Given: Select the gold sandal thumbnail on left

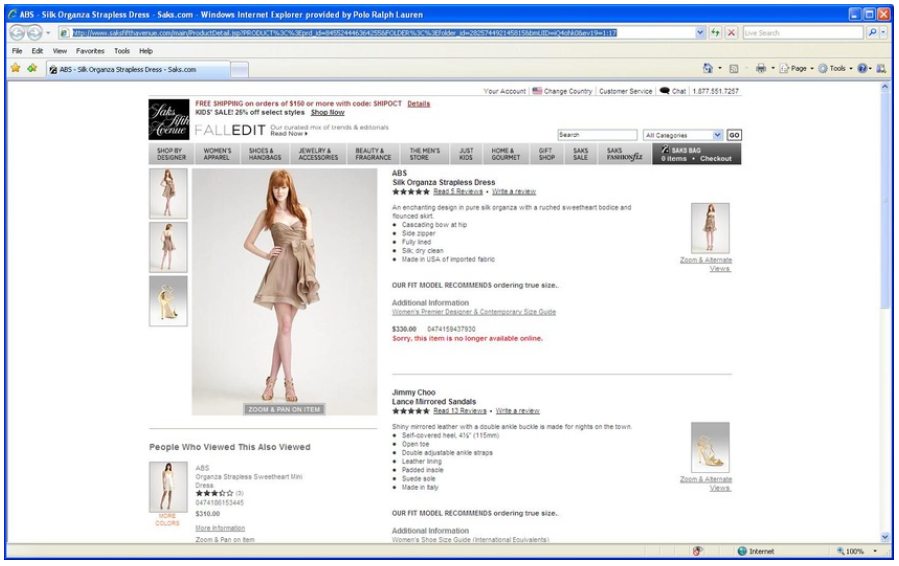Looking at the screenshot, I should 168,301.
